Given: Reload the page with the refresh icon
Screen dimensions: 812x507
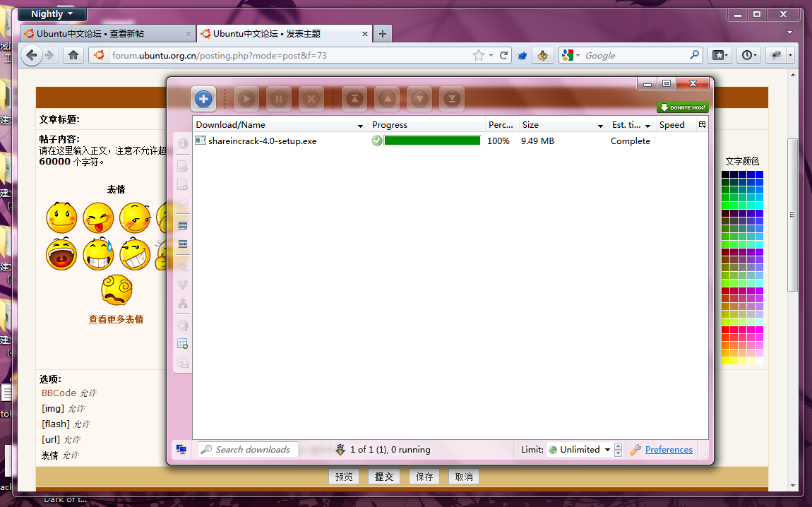Looking at the screenshot, I should point(503,55).
